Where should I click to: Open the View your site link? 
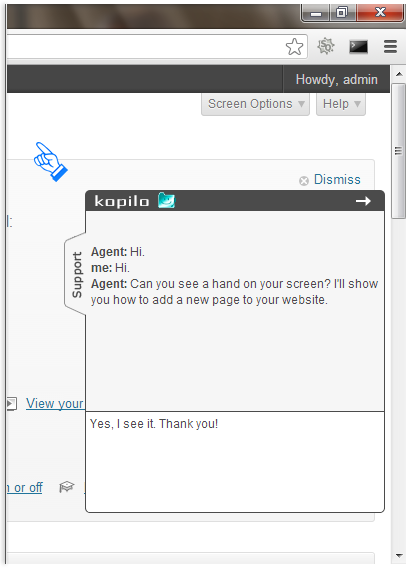pyautogui.click(x=55, y=404)
